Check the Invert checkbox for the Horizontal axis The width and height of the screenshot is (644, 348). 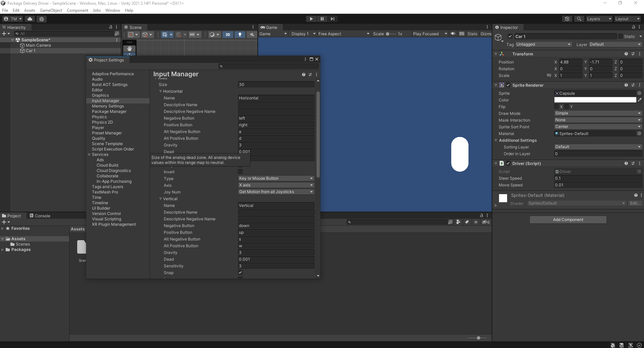click(240, 172)
